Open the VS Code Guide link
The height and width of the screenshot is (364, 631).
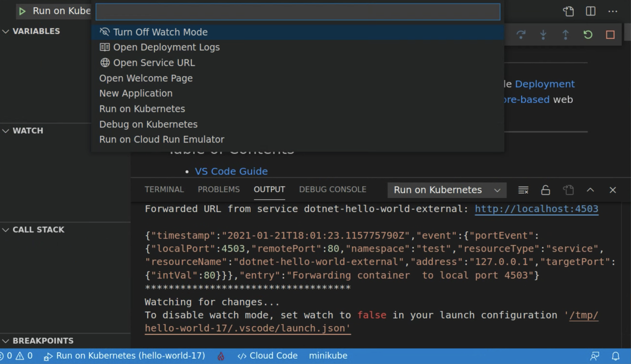point(231,171)
